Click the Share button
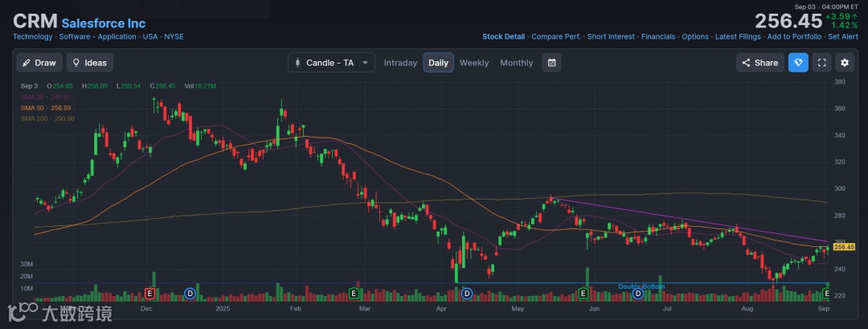 (760, 63)
